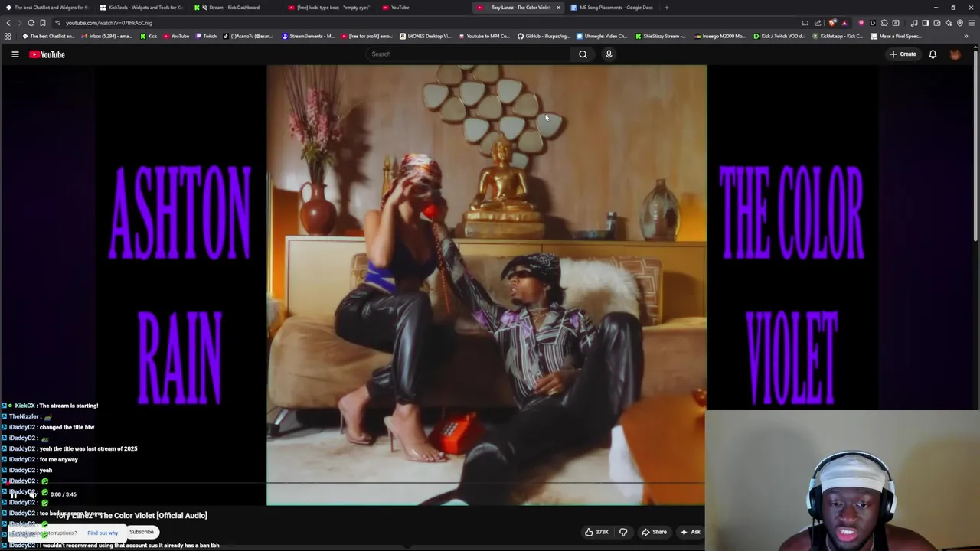Open the extensions puzzle piece icon

click(884, 23)
